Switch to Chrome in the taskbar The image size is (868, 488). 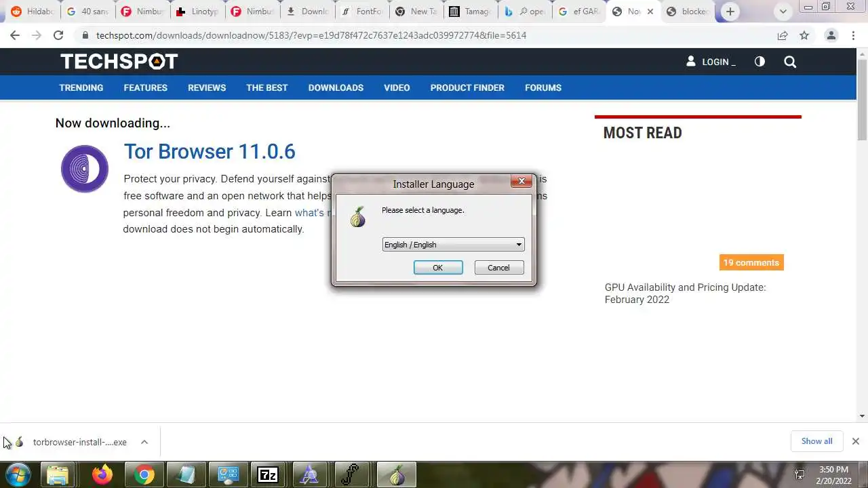[x=144, y=475]
